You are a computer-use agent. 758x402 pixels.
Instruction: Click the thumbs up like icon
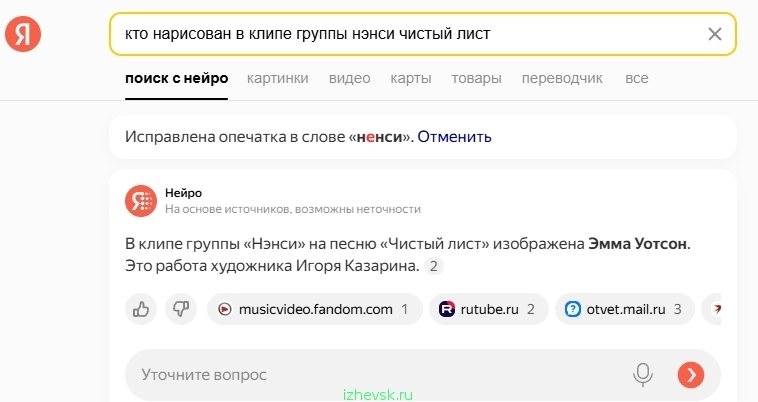point(141,309)
